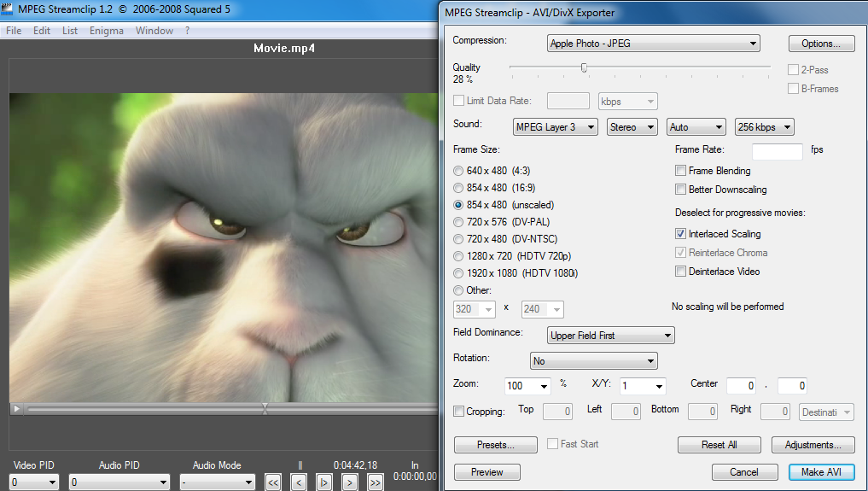Open the Rotation dropdown
Viewport: 868px width, 491px height.
point(593,361)
